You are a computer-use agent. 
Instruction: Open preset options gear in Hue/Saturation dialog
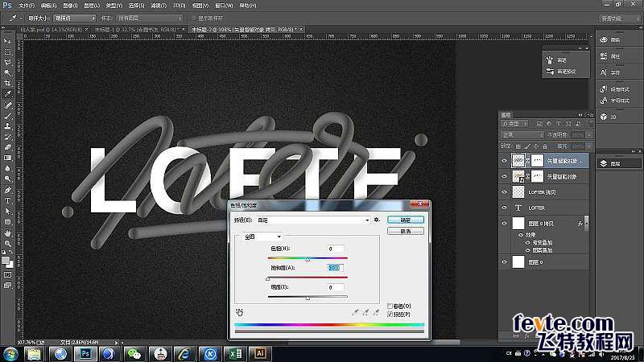376,220
